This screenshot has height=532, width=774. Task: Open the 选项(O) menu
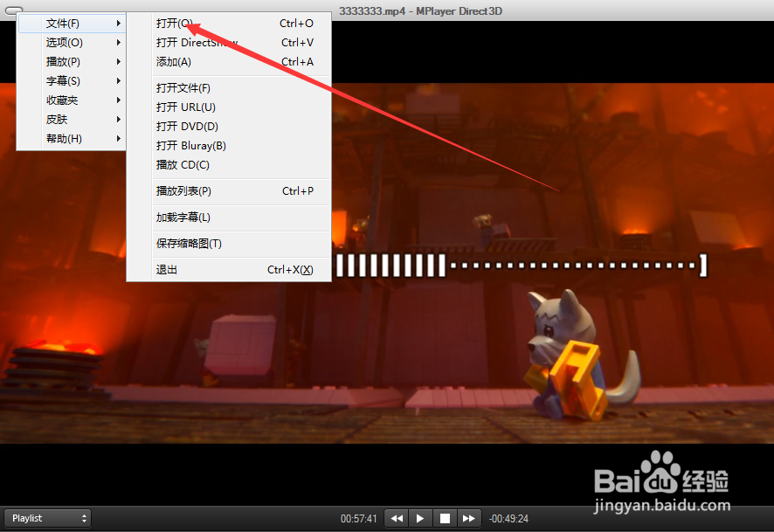72,43
